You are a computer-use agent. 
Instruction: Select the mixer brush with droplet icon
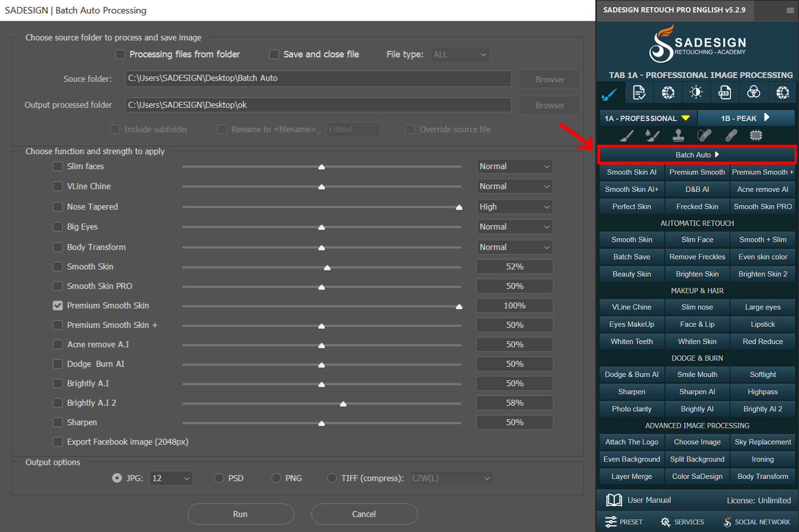click(652, 135)
